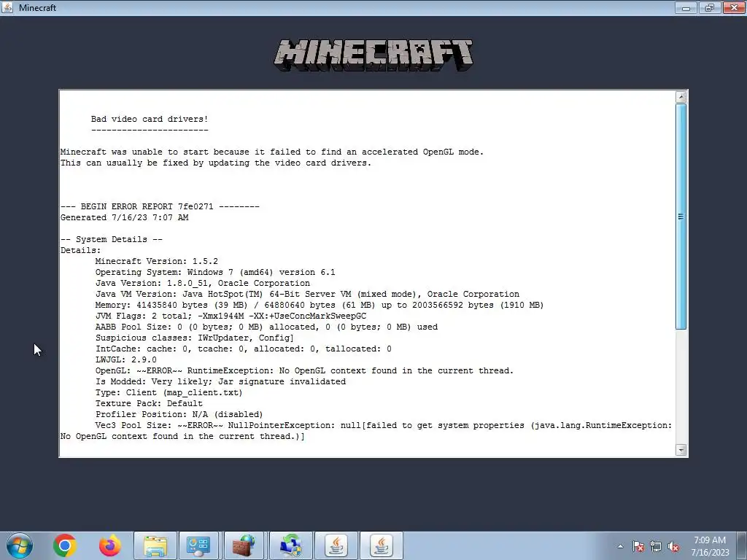Click the scrollbar track below the thumb
This screenshot has width=747, height=560.
point(681,386)
